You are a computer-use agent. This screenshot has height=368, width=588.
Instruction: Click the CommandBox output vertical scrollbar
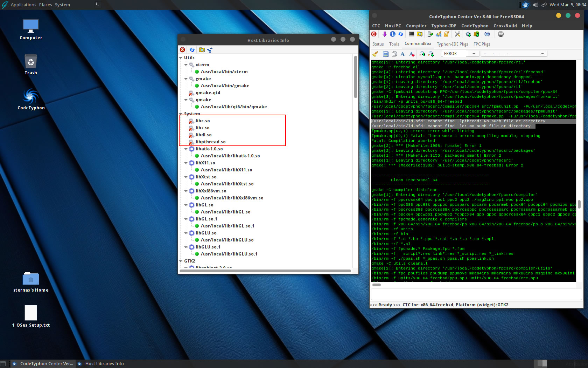tap(579, 204)
